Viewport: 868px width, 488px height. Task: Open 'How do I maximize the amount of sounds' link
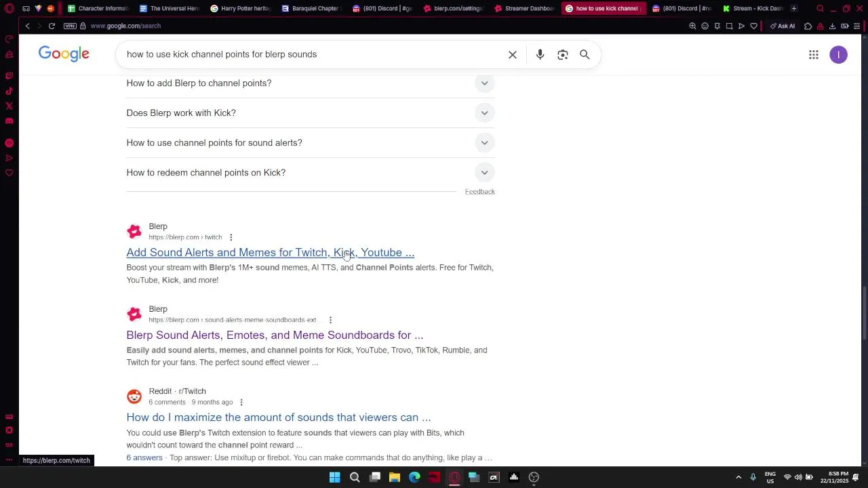point(278,418)
